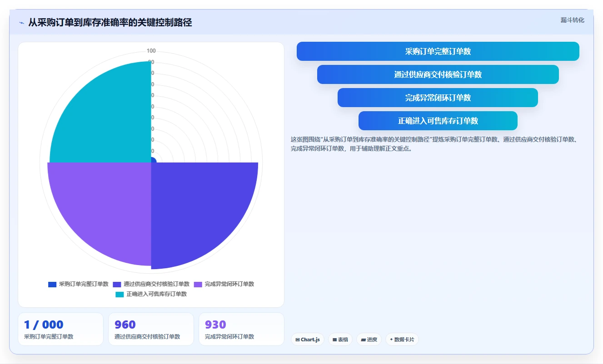This screenshot has width=603, height=364.
Task: Click the 完成异常闭环订单数 label under 930
Action: [229, 337]
